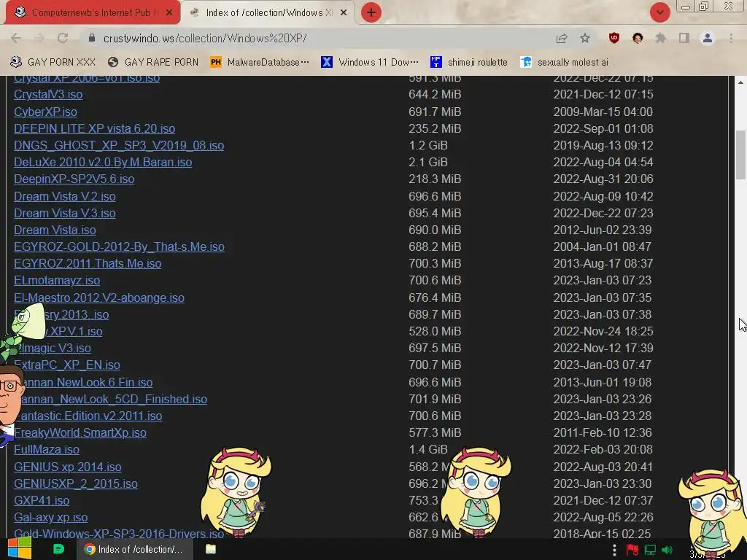The height and width of the screenshot is (560, 747).
Task: Download GENIUS xp 2014.iso
Action: [x=68, y=467]
